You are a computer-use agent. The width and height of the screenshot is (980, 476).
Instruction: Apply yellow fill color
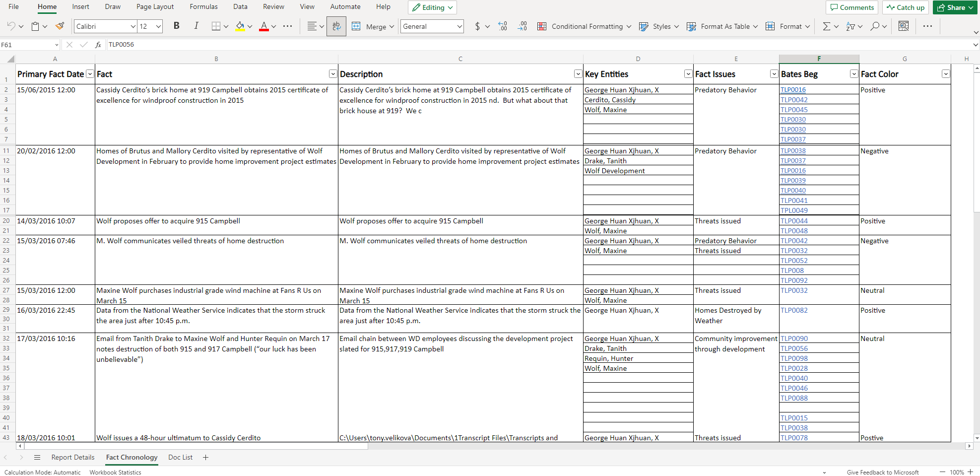click(240, 26)
